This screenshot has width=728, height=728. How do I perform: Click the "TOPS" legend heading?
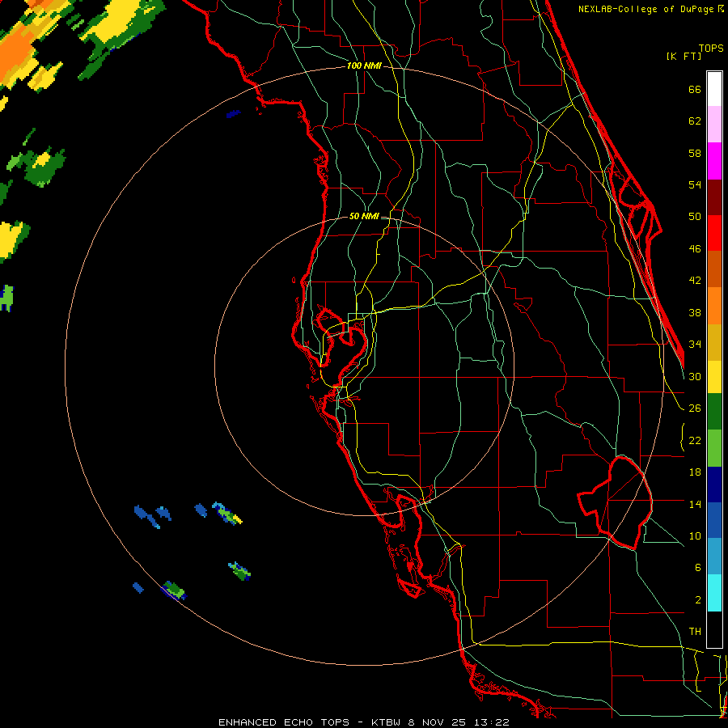[x=711, y=49]
